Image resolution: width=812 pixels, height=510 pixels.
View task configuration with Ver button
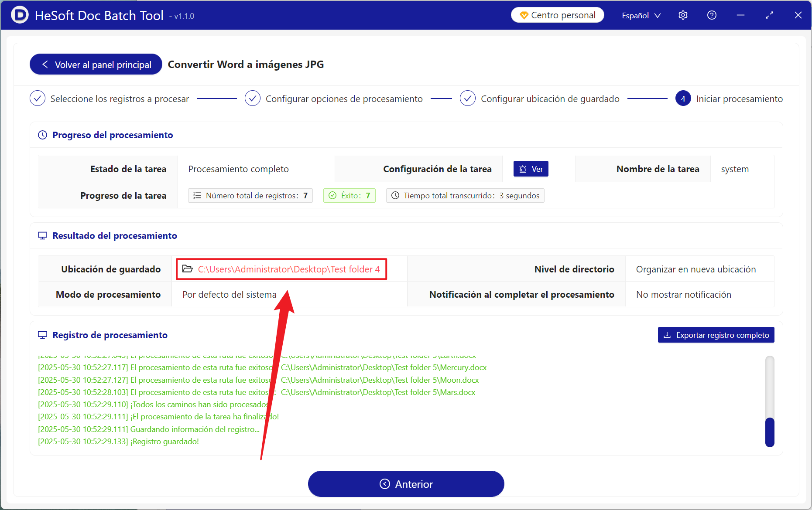(x=531, y=169)
